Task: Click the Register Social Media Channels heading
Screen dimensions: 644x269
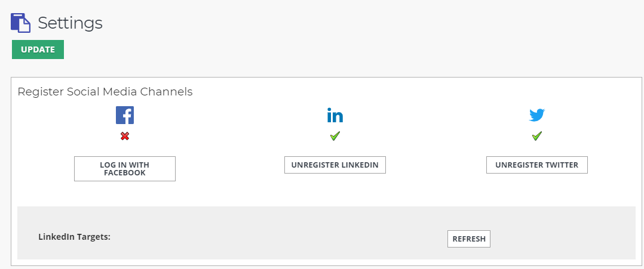Action: [x=105, y=92]
